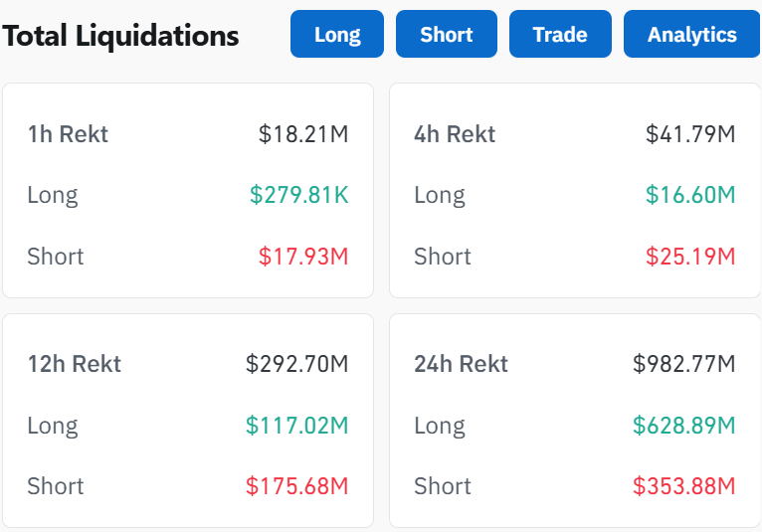Select the 1h Rekt label
Image resolution: width=762 pixels, height=532 pixels.
coord(68,134)
